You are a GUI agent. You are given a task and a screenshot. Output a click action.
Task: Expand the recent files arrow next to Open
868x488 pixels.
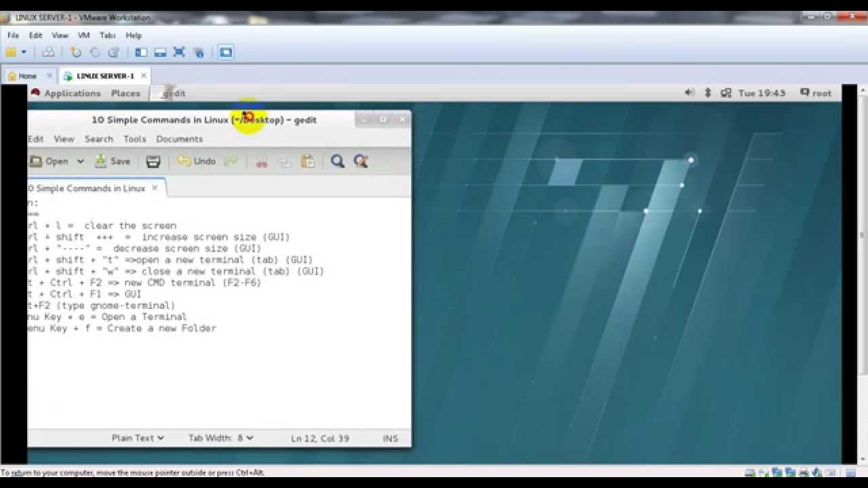80,161
